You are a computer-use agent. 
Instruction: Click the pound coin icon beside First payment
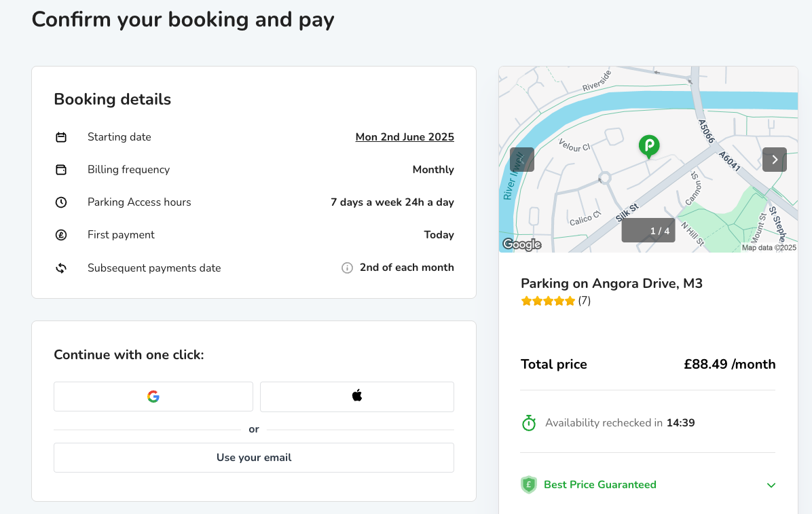pyautogui.click(x=61, y=235)
